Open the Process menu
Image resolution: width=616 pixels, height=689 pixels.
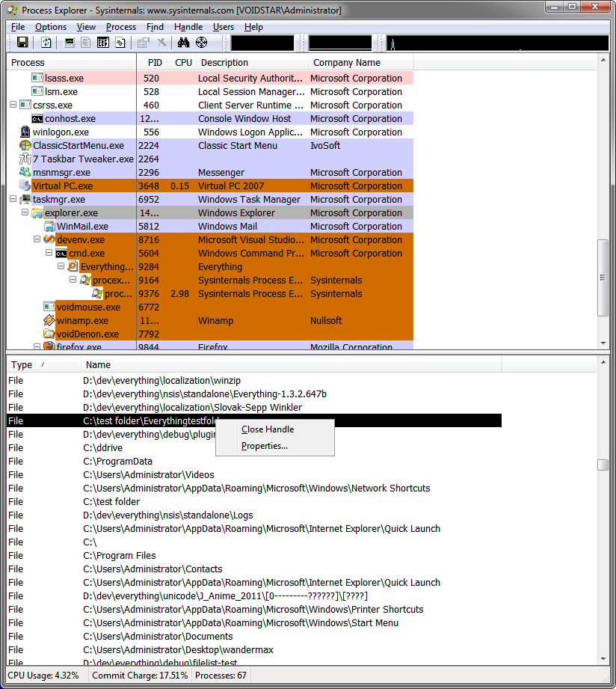coord(121,27)
